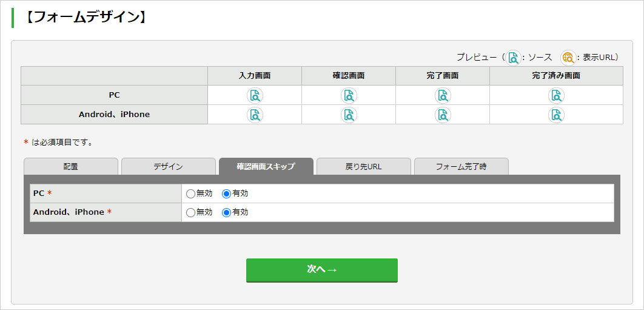This screenshot has width=644, height=310.
Task: Select 無効 for PC row
Action: (x=190, y=194)
